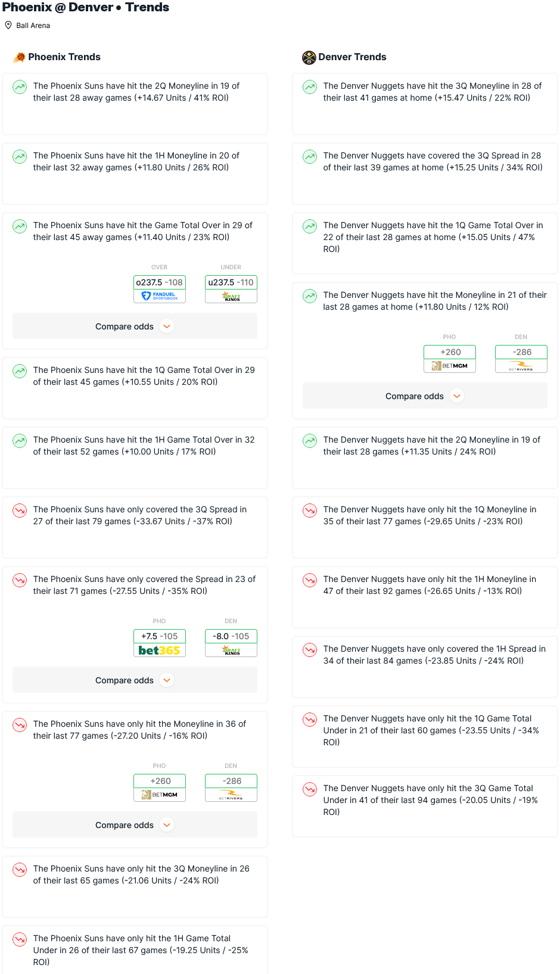
Task: Click red downtrend icon on Denver 1Q Moneyline trend
Action: point(310,511)
